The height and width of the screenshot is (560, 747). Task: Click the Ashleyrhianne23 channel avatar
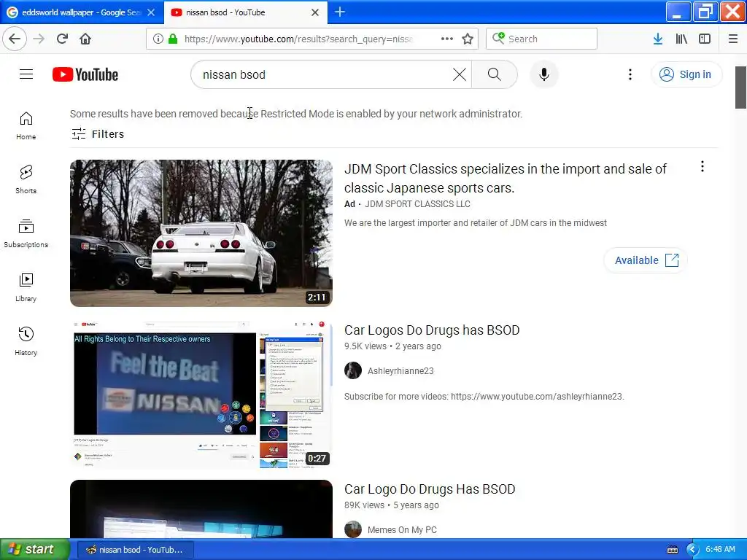click(353, 370)
